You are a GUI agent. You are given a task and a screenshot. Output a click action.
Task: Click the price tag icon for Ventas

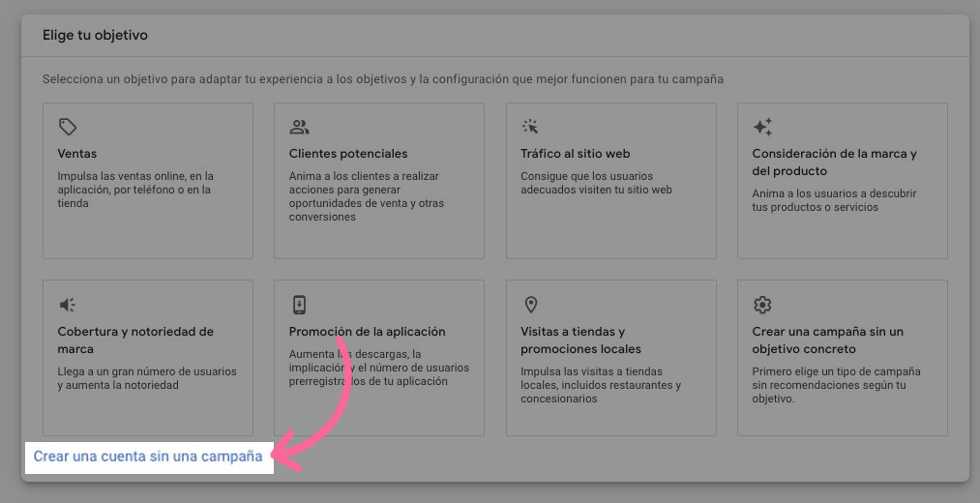click(x=67, y=127)
